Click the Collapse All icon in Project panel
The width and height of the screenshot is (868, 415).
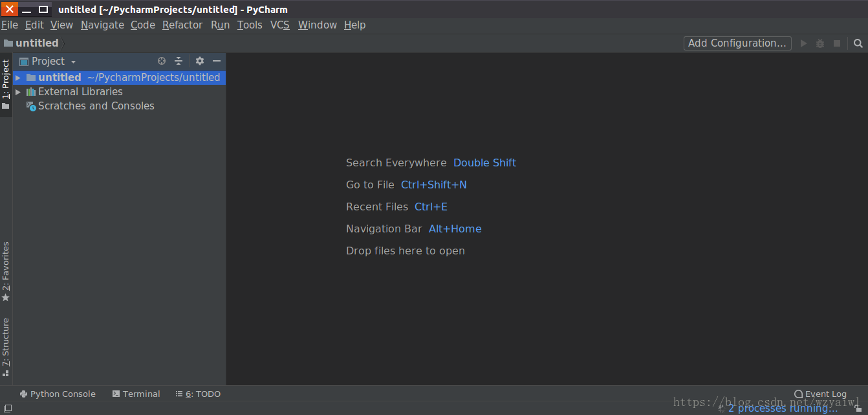(179, 61)
